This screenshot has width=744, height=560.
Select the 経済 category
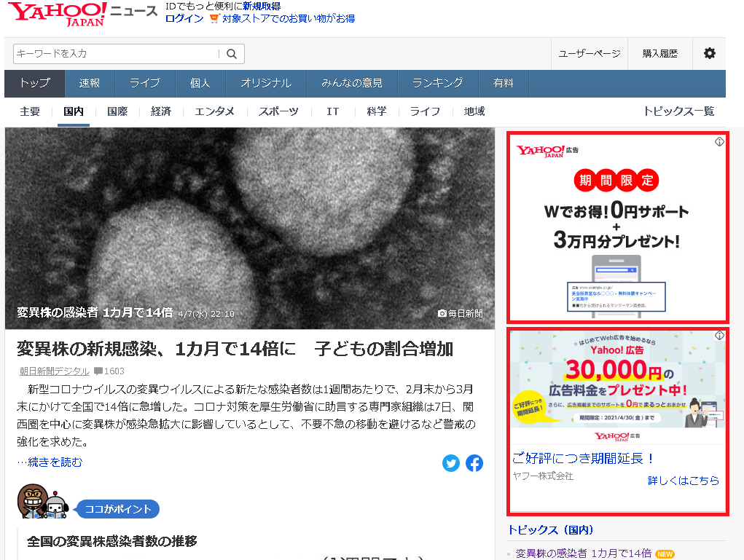161,111
